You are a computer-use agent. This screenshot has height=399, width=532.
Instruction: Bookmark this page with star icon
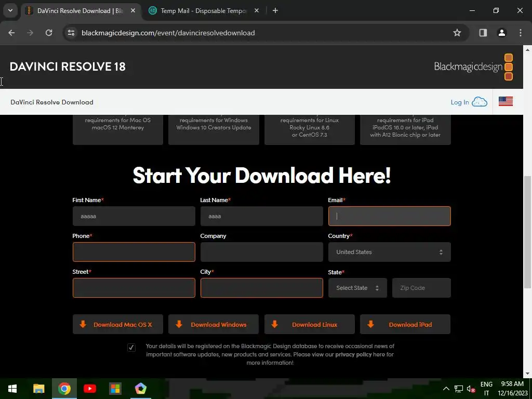(457, 33)
